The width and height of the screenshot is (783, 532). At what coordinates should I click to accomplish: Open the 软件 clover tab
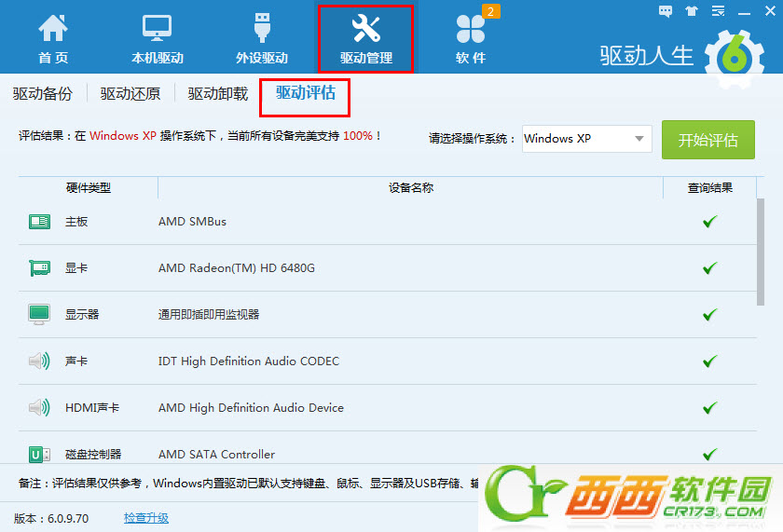(471, 39)
